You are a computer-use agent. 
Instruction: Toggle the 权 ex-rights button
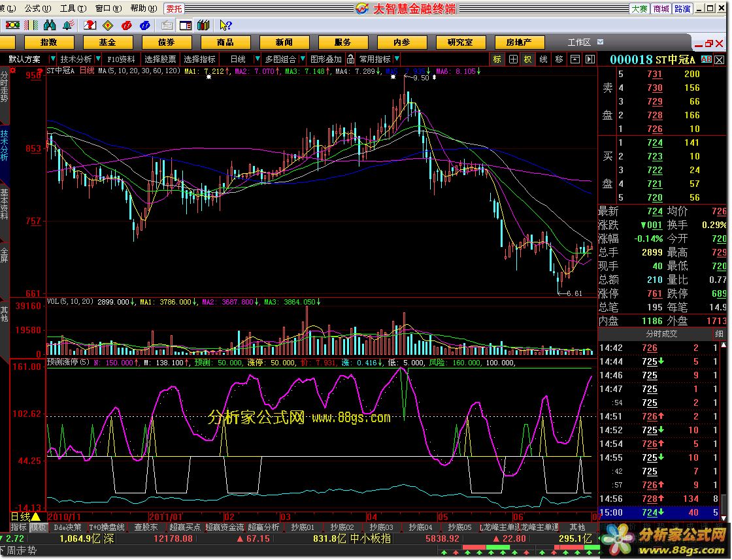pyautogui.click(x=527, y=59)
